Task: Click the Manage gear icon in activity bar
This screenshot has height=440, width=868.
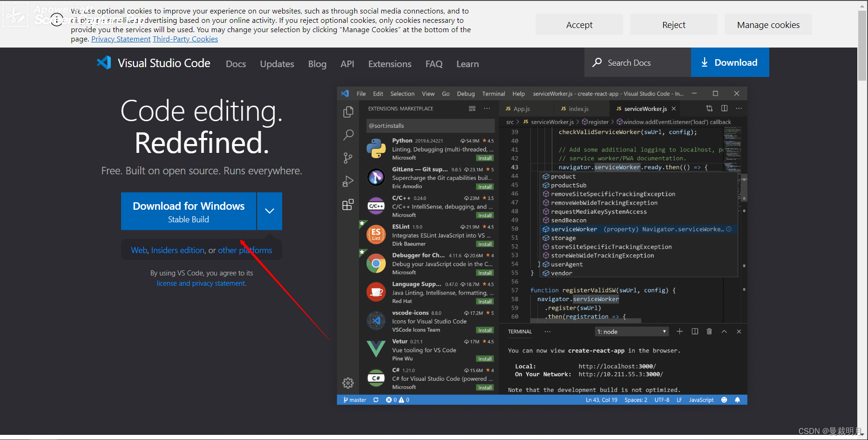Action: coord(348,383)
